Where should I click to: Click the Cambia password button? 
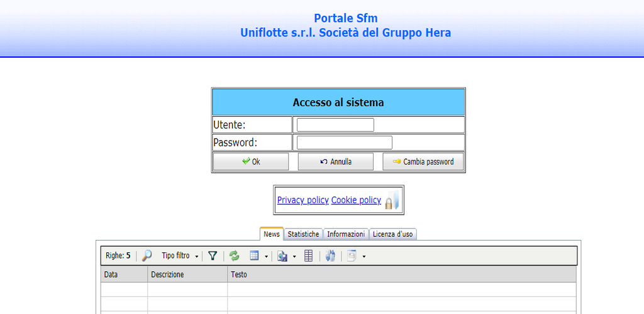(x=423, y=161)
